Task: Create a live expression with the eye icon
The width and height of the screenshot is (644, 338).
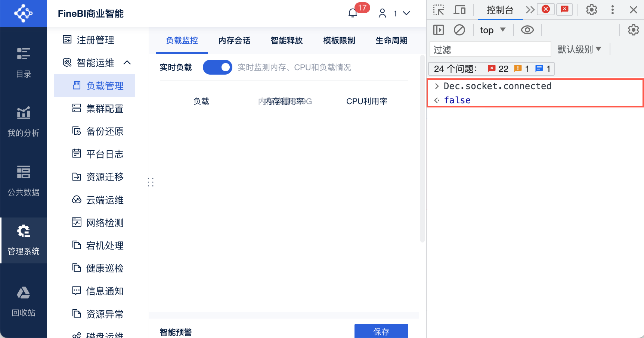Action: coord(527,29)
